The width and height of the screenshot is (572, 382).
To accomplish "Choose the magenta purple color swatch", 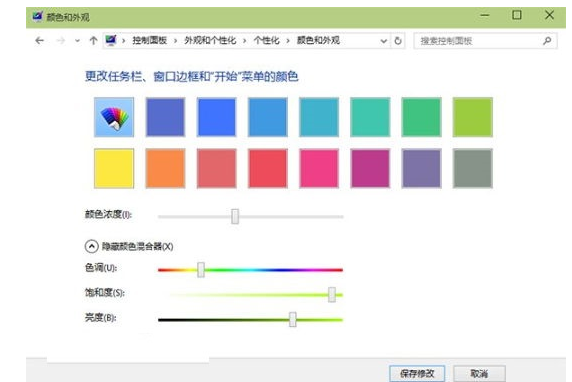I will point(370,168).
